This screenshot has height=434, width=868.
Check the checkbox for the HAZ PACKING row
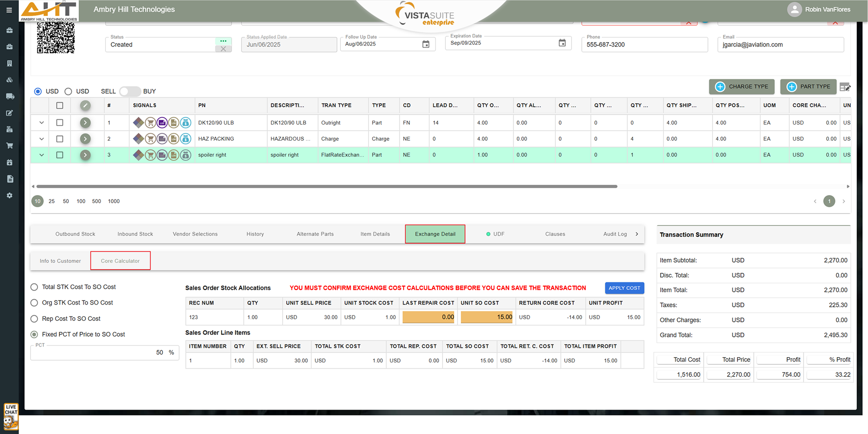60,139
